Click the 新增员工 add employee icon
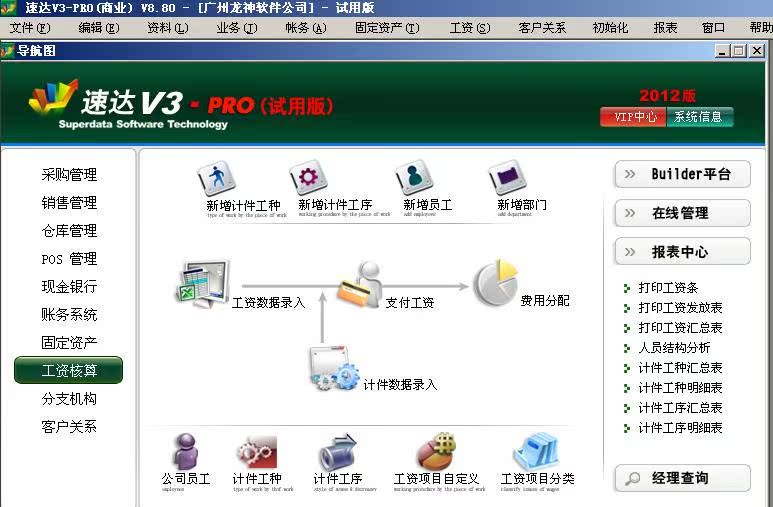The image size is (773, 507). [x=413, y=178]
